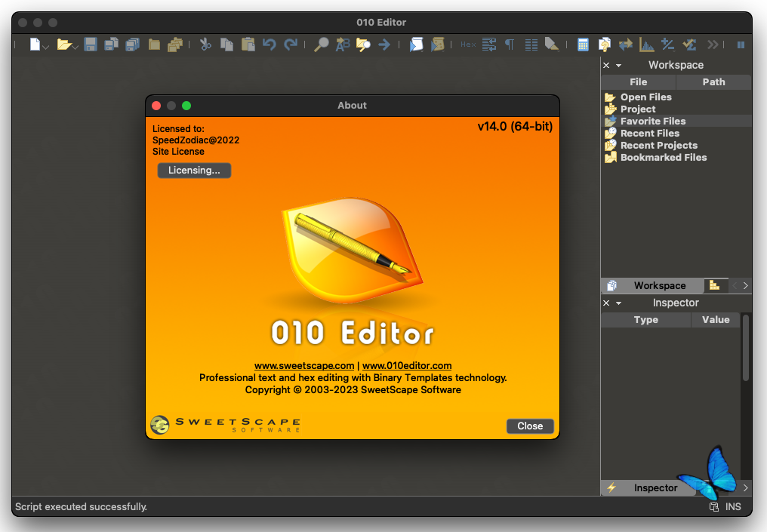Close the Inspector panel with X
This screenshot has width=767, height=532.
pyautogui.click(x=606, y=303)
